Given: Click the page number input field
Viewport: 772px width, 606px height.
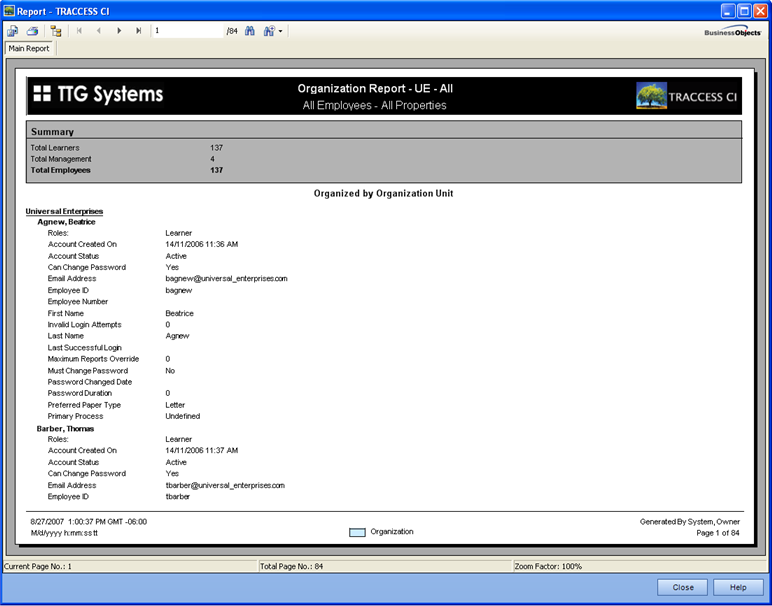Looking at the screenshot, I should (x=188, y=31).
